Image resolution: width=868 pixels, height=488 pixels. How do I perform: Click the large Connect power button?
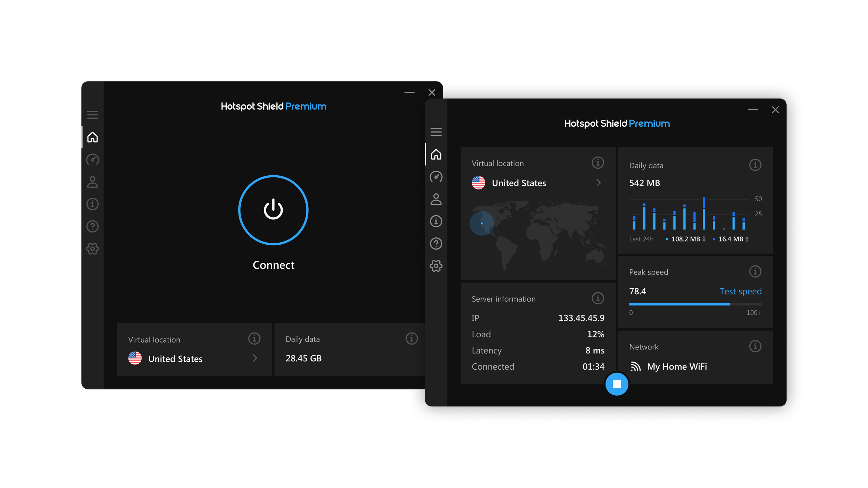[x=273, y=210]
